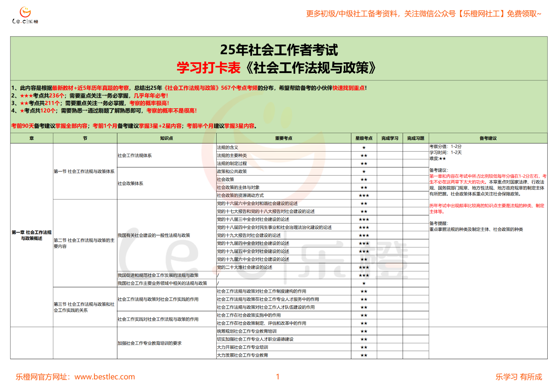Select 大力开展社会工作专业培训 row
558x392 pixels.
284,347
